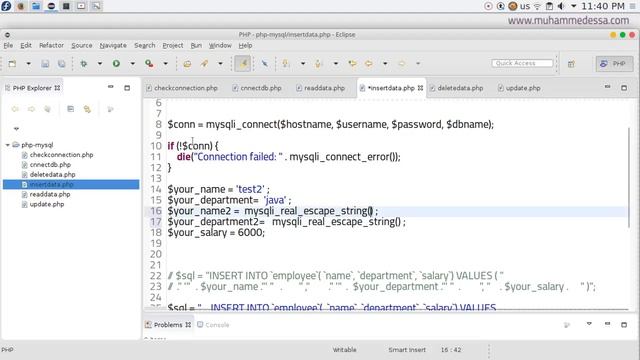The height and width of the screenshot is (360, 640).
Task: Click the Previous Annotation icon
Action: click(x=318, y=64)
